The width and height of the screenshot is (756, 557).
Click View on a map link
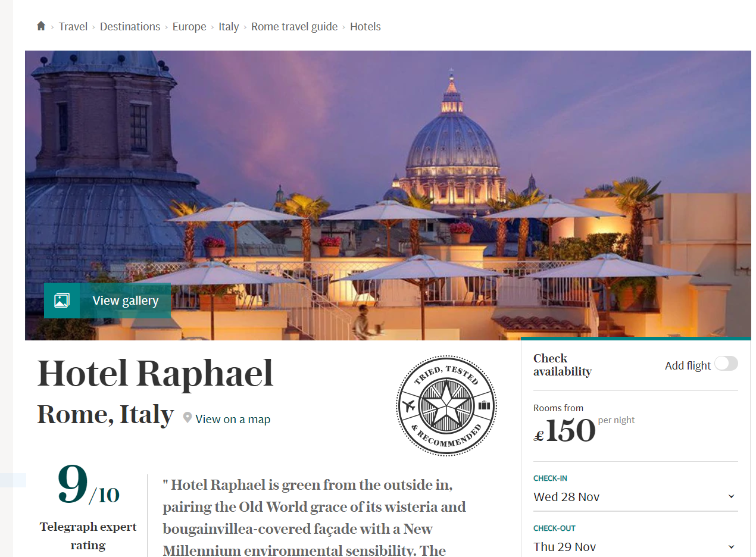point(233,419)
